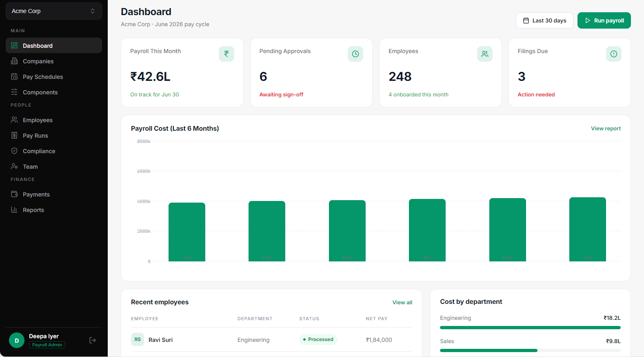This screenshot has width=644, height=357.
Task: Click the Ravi Suri employee name
Action: point(160,340)
